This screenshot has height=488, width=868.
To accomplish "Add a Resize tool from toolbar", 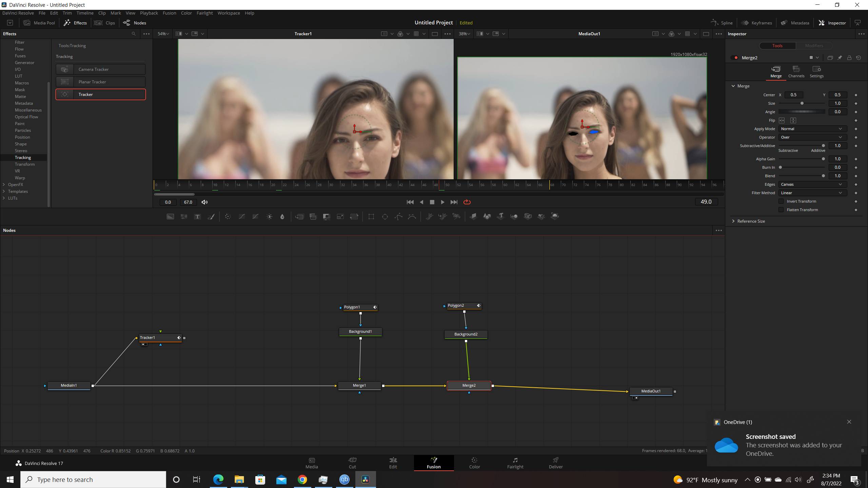I will tap(340, 217).
